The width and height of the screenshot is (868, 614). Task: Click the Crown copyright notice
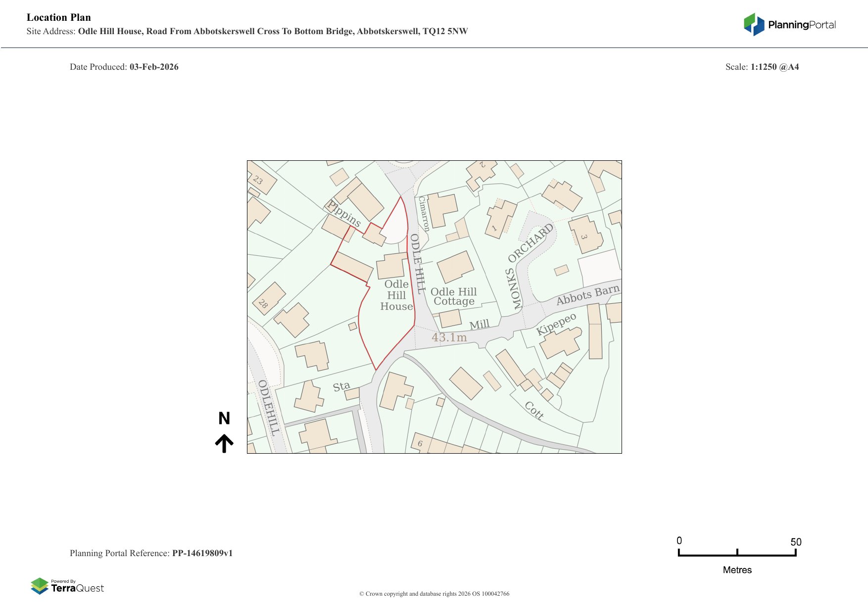pos(434,594)
